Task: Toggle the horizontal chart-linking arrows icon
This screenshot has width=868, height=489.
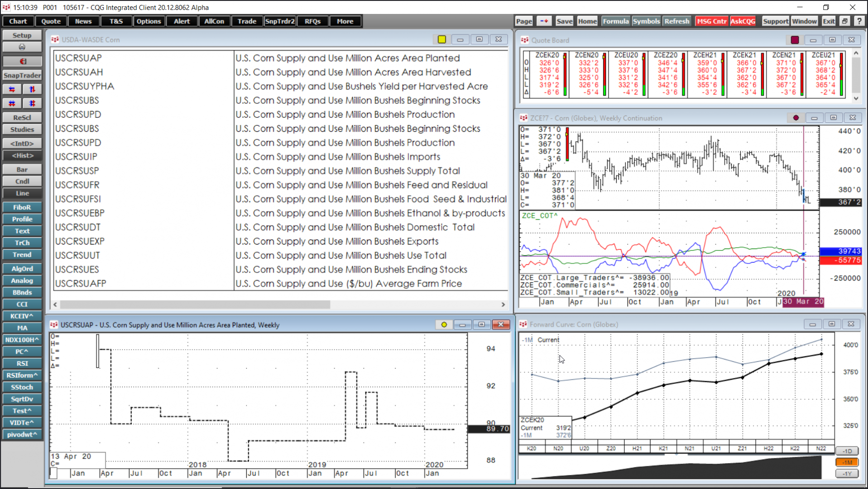Action: (x=12, y=89)
